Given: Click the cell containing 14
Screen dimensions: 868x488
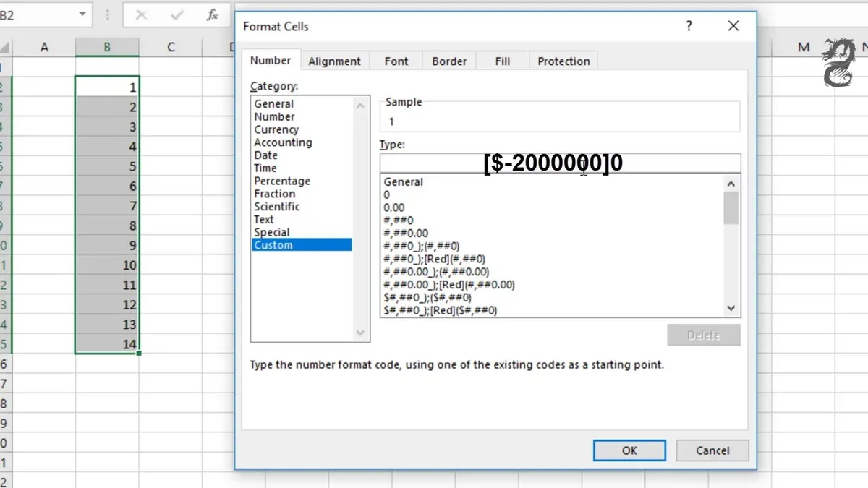Looking at the screenshot, I should pyautogui.click(x=107, y=344).
